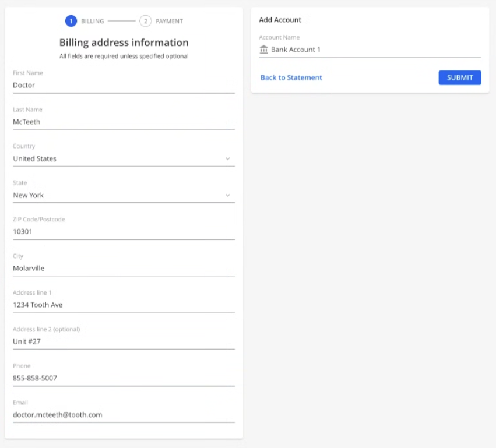Click the City label

coord(18,256)
